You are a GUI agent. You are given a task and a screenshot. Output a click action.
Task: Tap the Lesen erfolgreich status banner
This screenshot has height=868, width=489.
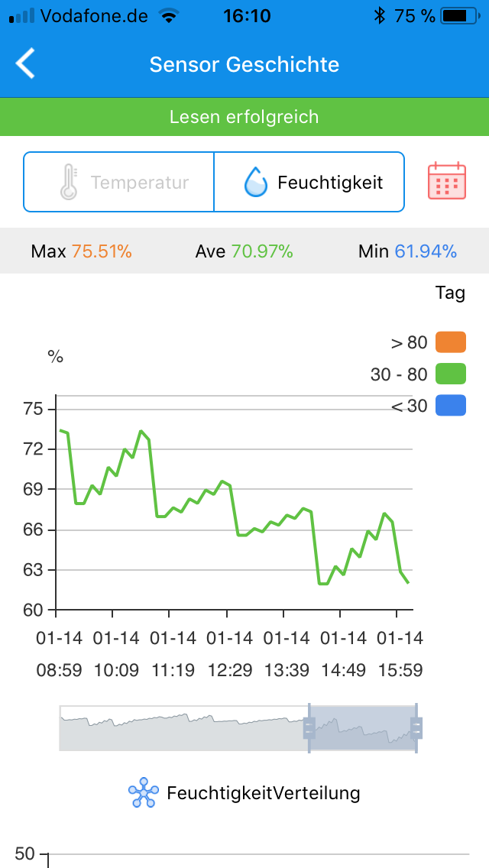pyautogui.click(x=244, y=117)
